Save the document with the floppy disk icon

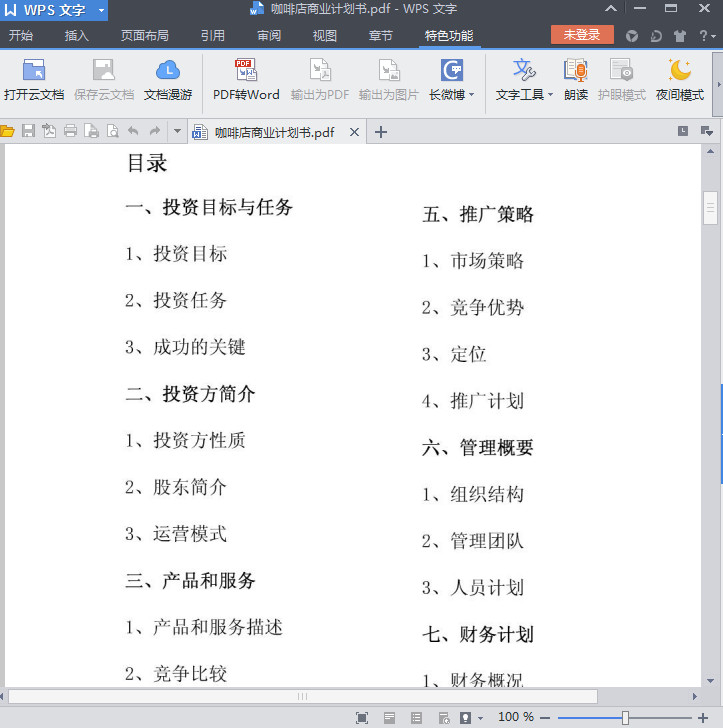(28, 131)
